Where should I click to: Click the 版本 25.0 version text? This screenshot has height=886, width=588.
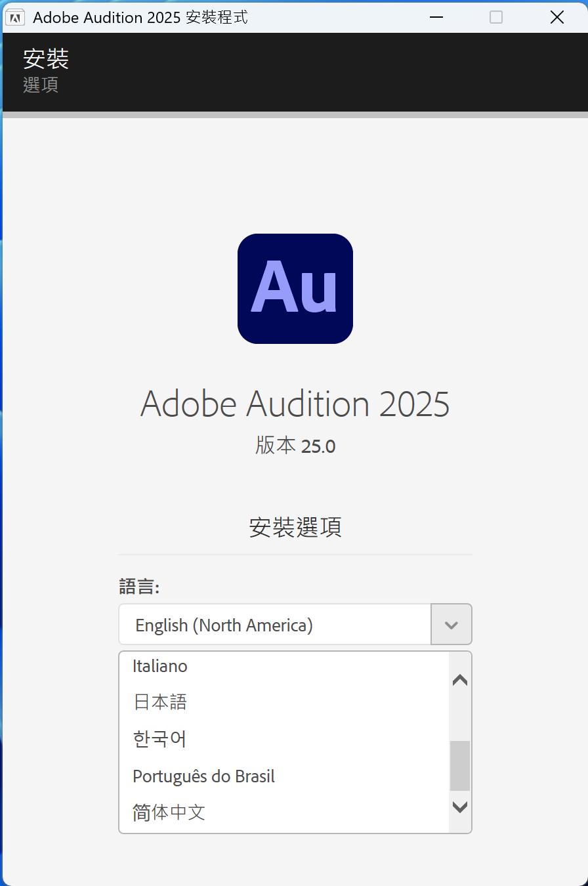pyautogui.click(x=295, y=446)
